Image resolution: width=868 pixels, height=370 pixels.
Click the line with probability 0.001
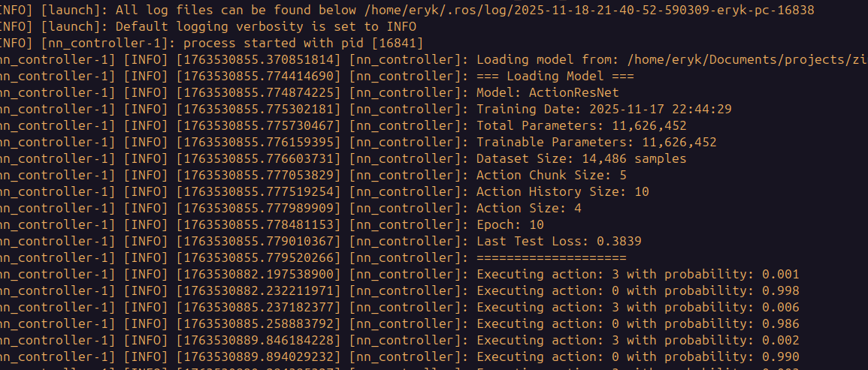(637, 274)
